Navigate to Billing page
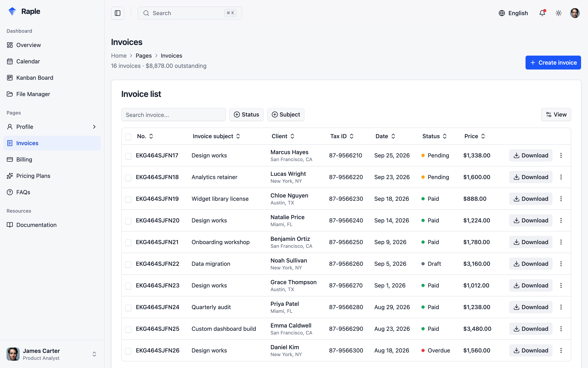588x368 pixels. pyautogui.click(x=52, y=159)
